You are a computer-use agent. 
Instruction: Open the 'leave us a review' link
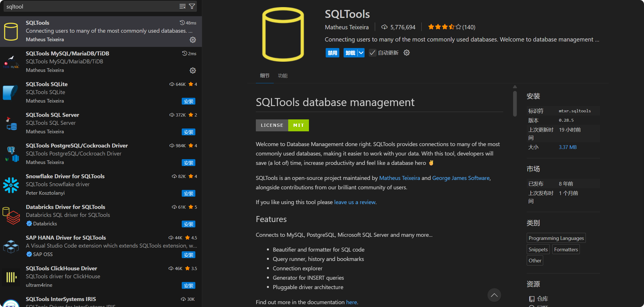(355, 202)
